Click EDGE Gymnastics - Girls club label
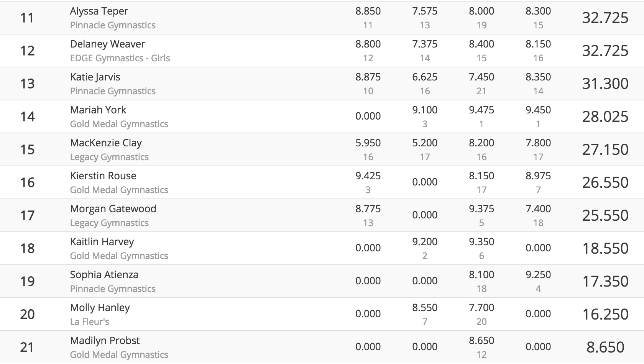This screenshot has height=364, width=644. 120,58
